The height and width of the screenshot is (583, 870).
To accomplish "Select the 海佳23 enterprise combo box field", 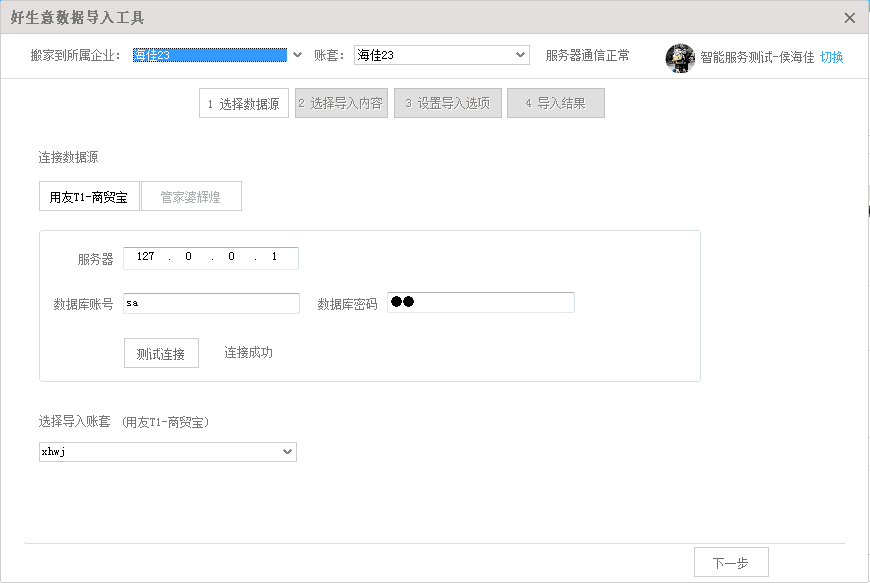I will tap(210, 55).
